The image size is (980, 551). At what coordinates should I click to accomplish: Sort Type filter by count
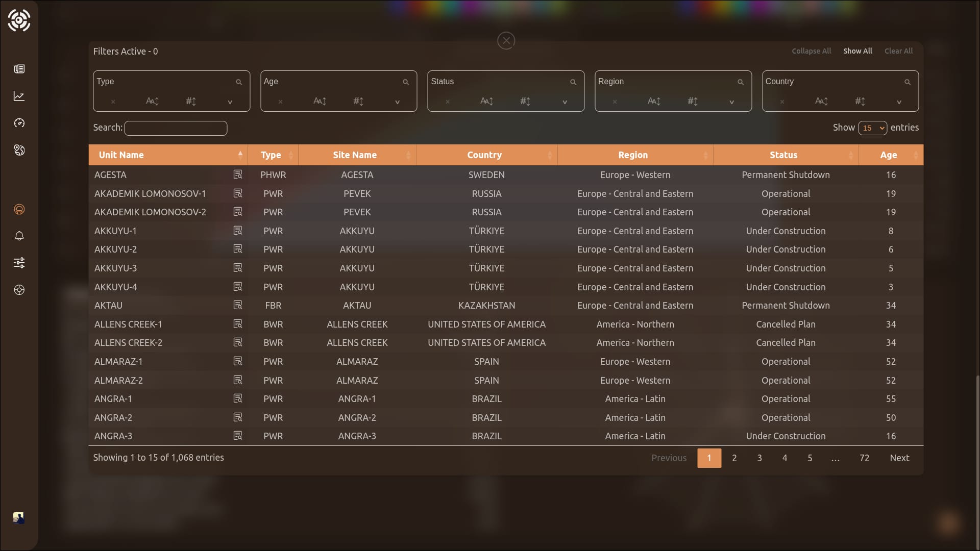(x=191, y=101)
